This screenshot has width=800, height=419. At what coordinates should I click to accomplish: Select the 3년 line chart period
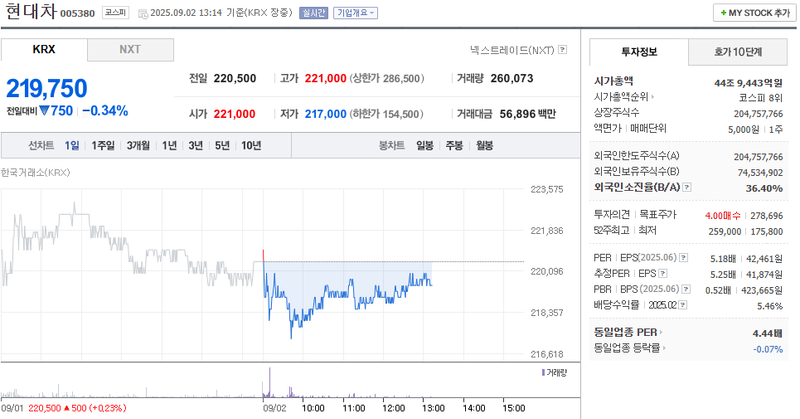point(195,146)
